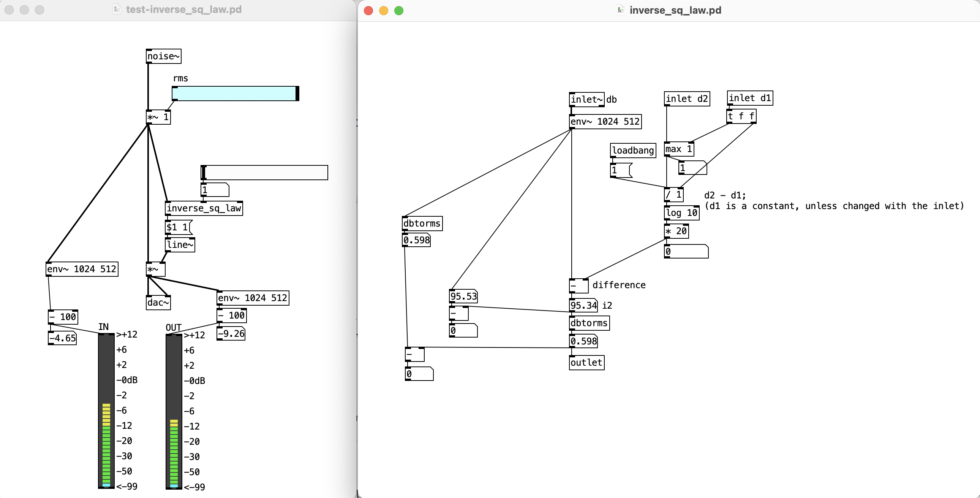Click the $1 1 message box
980x498 pixels.
[x=179, y=227]
